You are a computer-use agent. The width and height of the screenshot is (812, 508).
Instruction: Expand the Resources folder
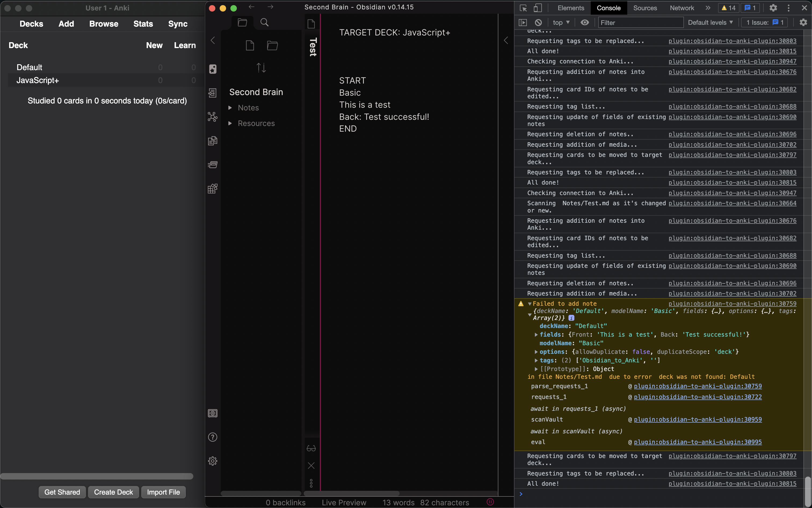(x=230, y=123)
